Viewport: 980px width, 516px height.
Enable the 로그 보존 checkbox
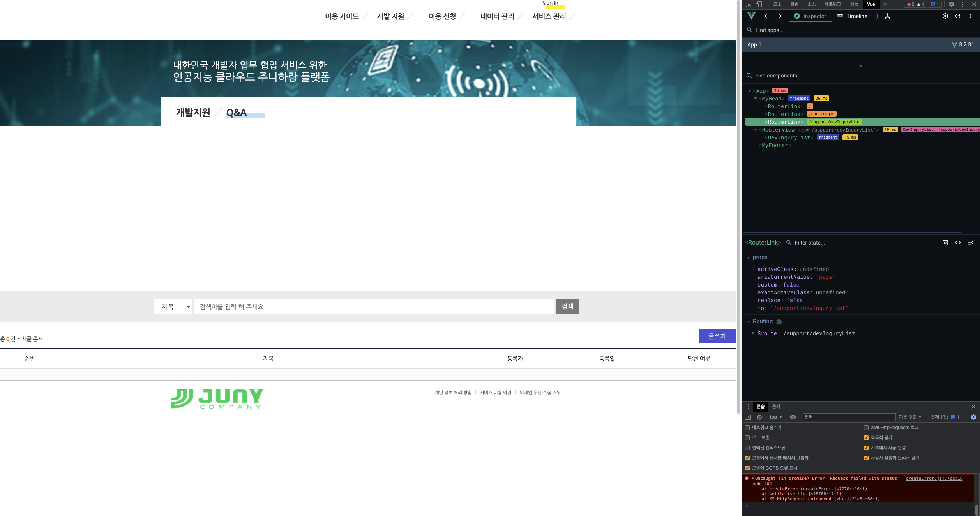click(747, 438)
